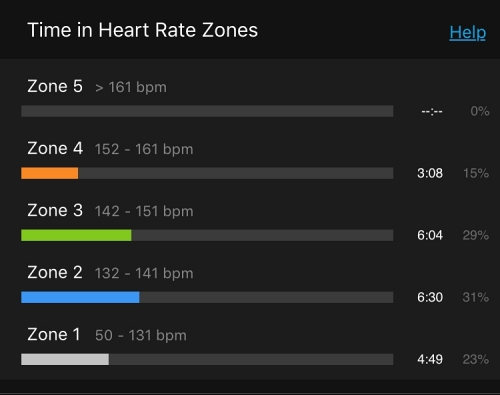Click the Zone 1 label

(x=54, y=334)
